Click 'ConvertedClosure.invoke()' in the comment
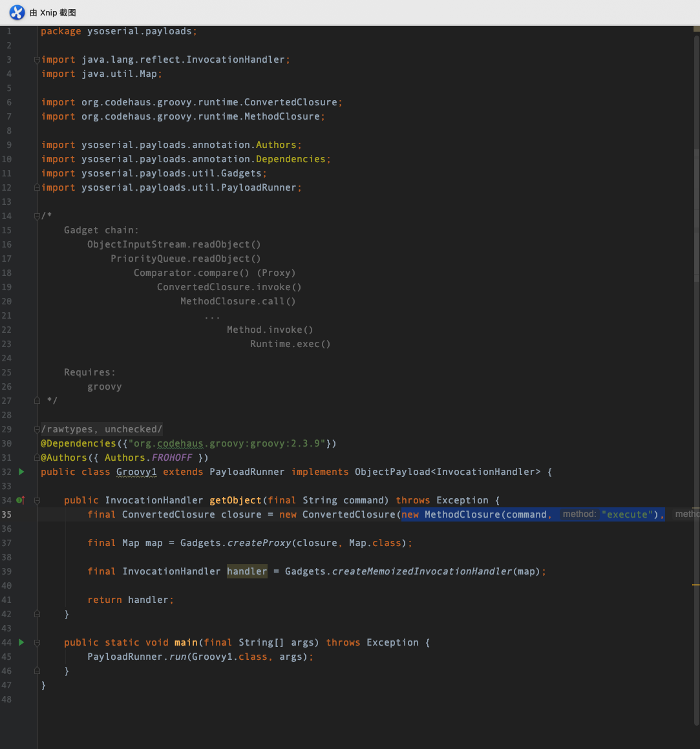This screenshot has height=749, width=700. pyautogui.click(x=229, y=287)
